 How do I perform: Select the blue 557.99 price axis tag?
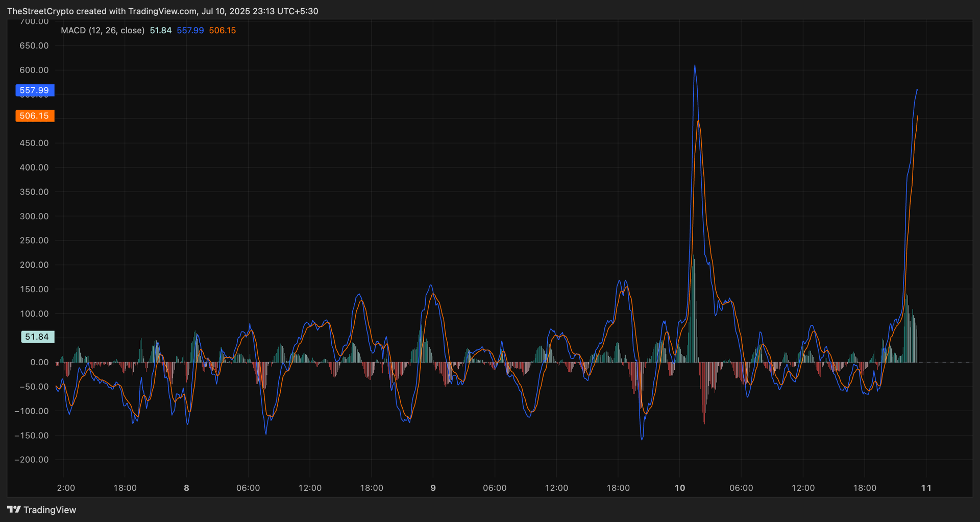(x=35, y=90)
